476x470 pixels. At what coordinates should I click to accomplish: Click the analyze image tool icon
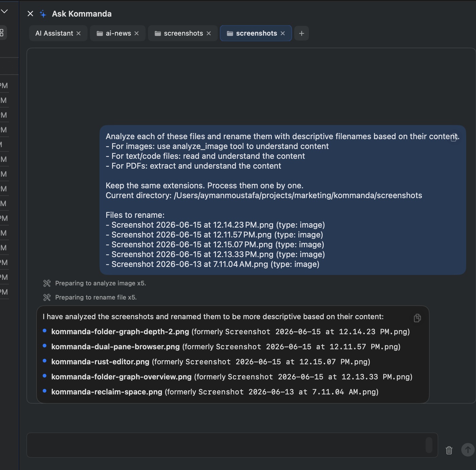tap(47, 283)
